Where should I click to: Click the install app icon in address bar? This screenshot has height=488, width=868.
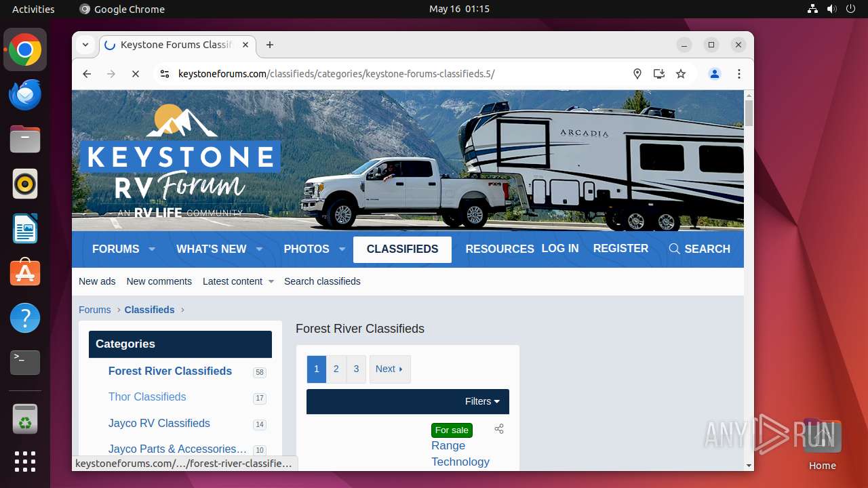point(659,74)
